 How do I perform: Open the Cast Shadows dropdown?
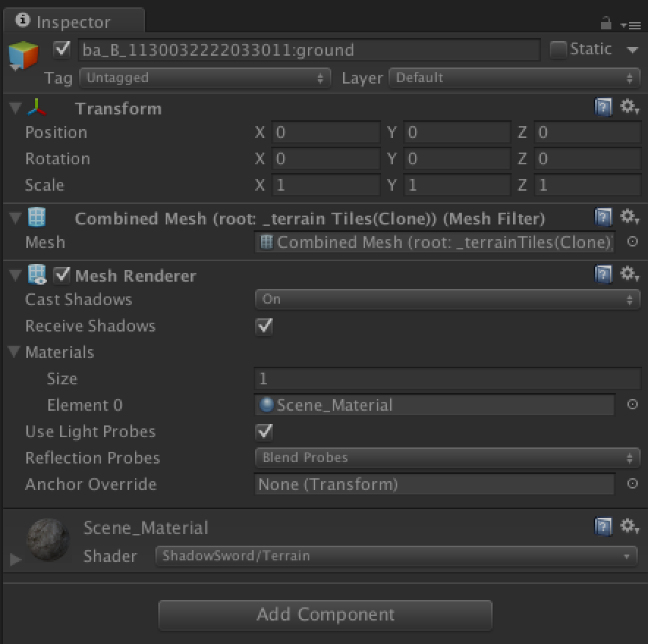click(x=447, y=299)
